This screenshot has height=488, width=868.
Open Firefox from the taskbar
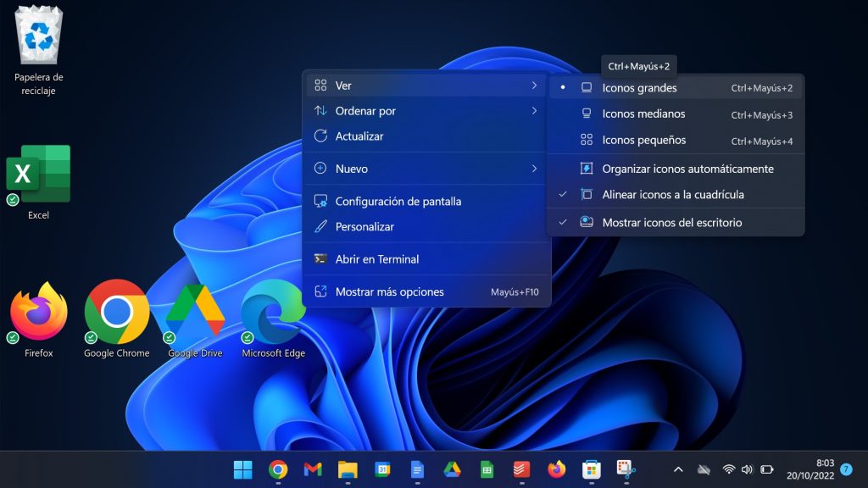[556, 469]
